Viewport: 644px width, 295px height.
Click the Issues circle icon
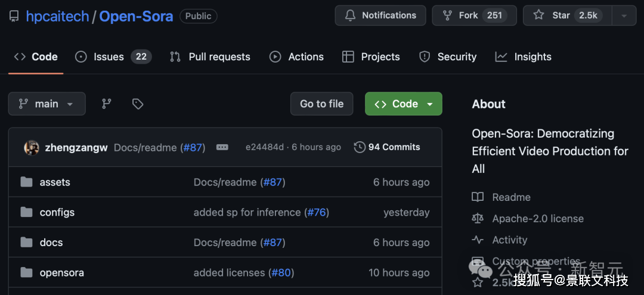[81, 57]
